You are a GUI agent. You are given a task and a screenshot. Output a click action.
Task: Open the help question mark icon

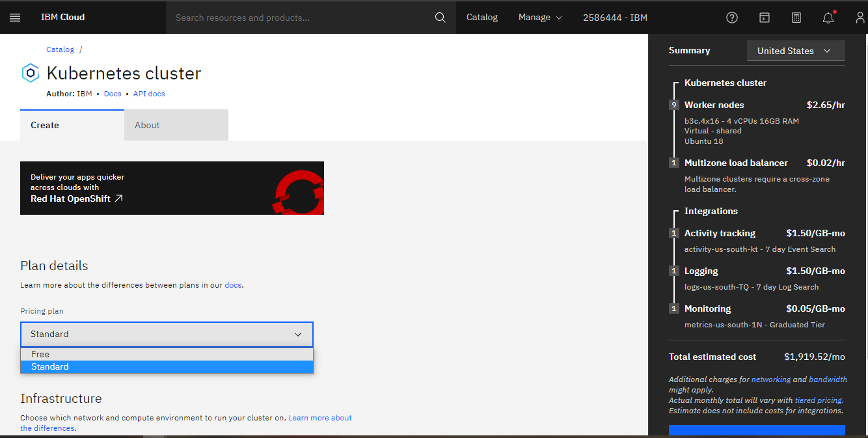(x=732, y=18)
